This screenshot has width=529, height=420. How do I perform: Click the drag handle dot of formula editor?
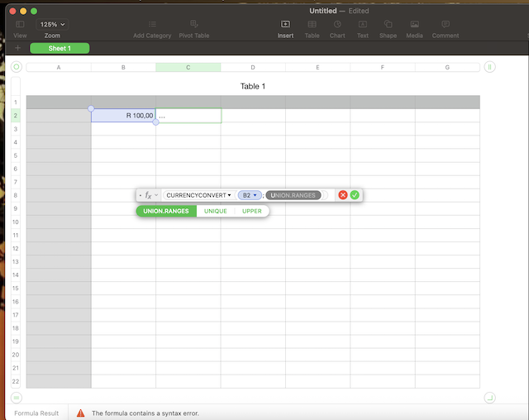pyautogui.click(x=141, y=195)
